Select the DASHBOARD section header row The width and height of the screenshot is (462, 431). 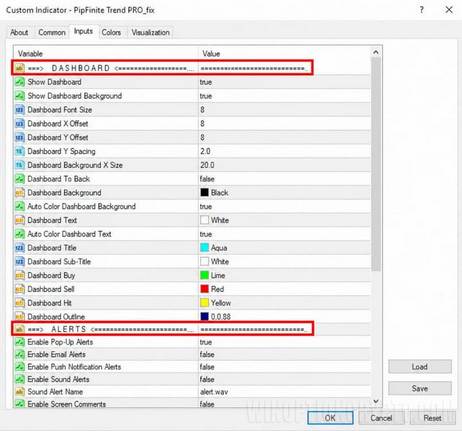click(162, 68)
